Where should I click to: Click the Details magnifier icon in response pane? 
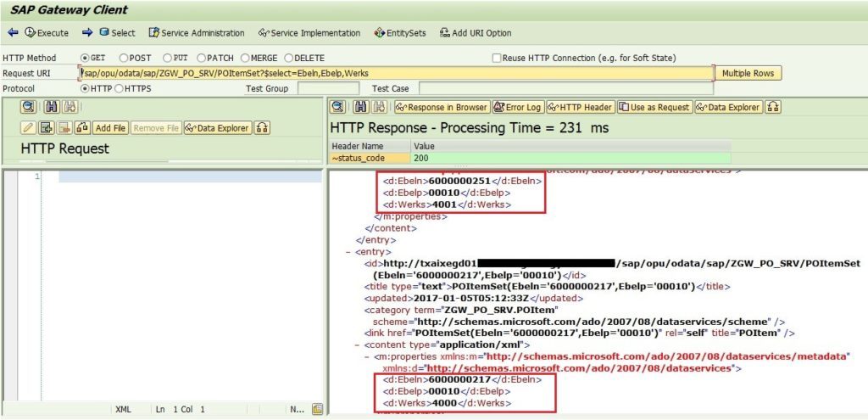pyautogui.click(x=337, y=107)
